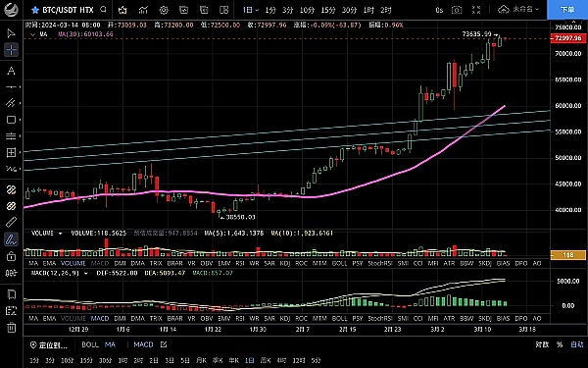The height and width of the screenshot is (368, 588).
Task: Select the 15分 interval in top bar
Action: [x=328, y=10]
